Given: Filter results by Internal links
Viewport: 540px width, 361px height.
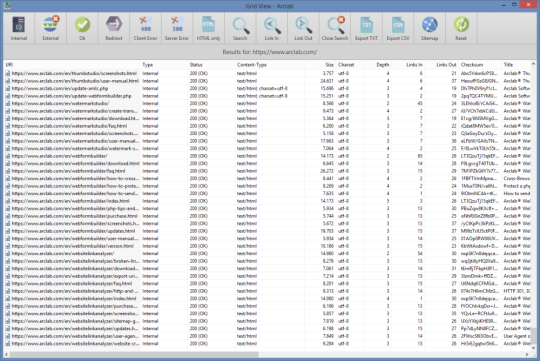Looking at the screenshot, I should coord(19,28).
